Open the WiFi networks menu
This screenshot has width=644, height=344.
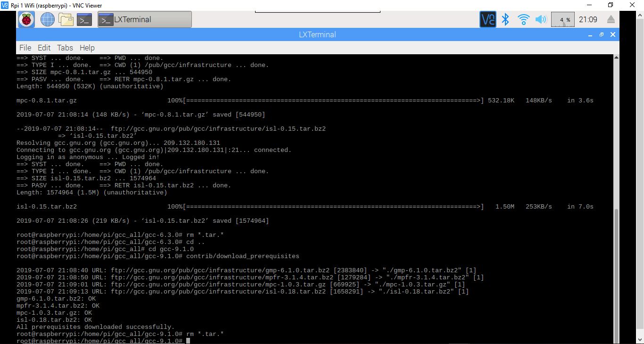click(x=523, y=19)
